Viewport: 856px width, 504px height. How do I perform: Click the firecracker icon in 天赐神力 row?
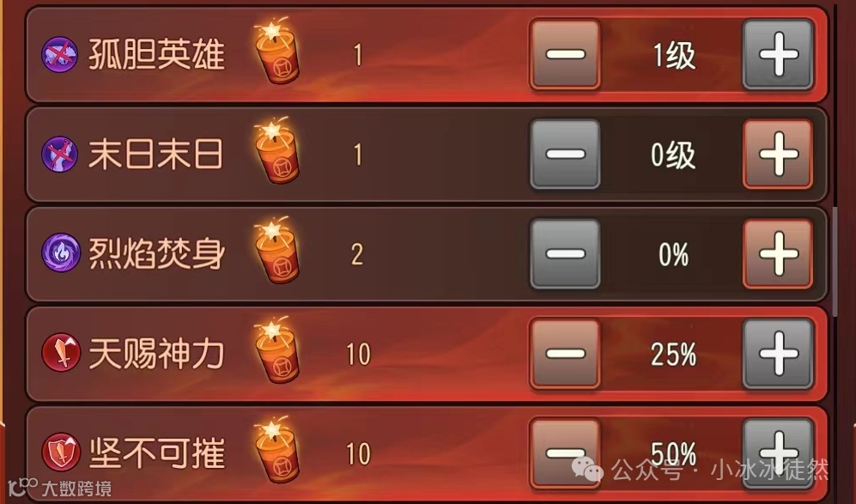[x=276, y=349]
